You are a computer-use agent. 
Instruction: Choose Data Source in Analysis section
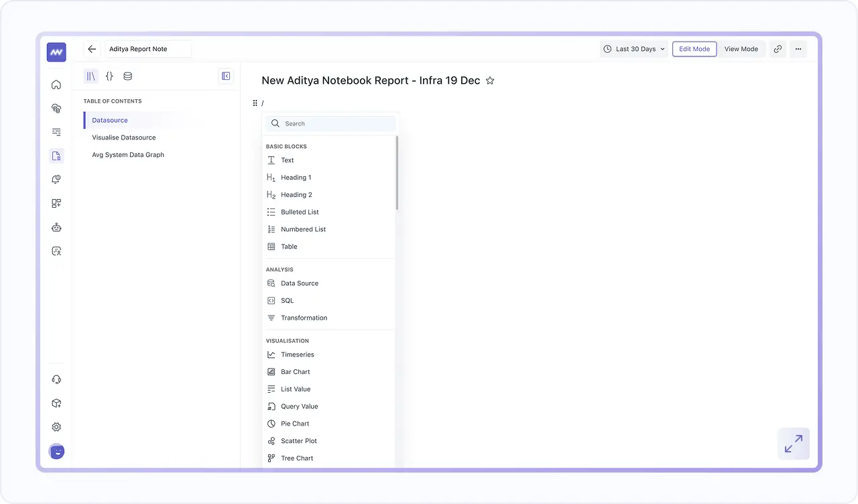click(x=299, y=283)
